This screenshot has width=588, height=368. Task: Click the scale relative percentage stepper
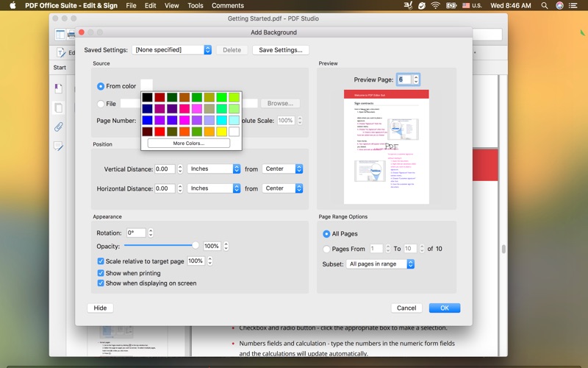click(x=210, y=261)
